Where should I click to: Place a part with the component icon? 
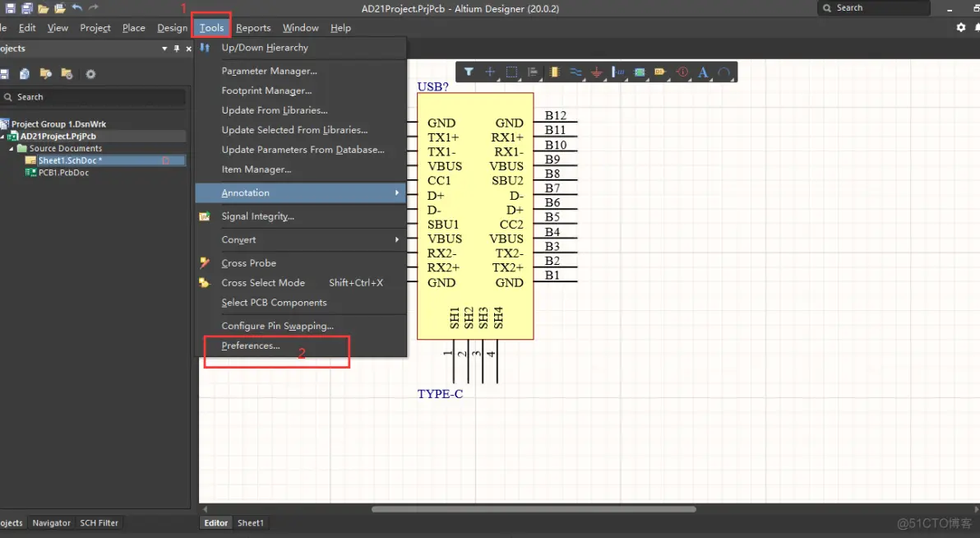click(x=554, y=72)
